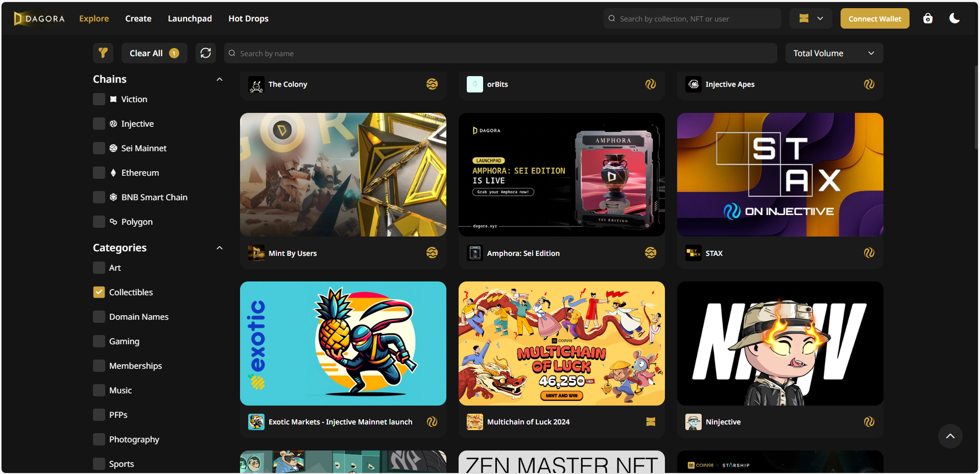This screenshot has width=980, height=474.
Task: Click the Exotic Markets avatar
Action: (256, 422)
